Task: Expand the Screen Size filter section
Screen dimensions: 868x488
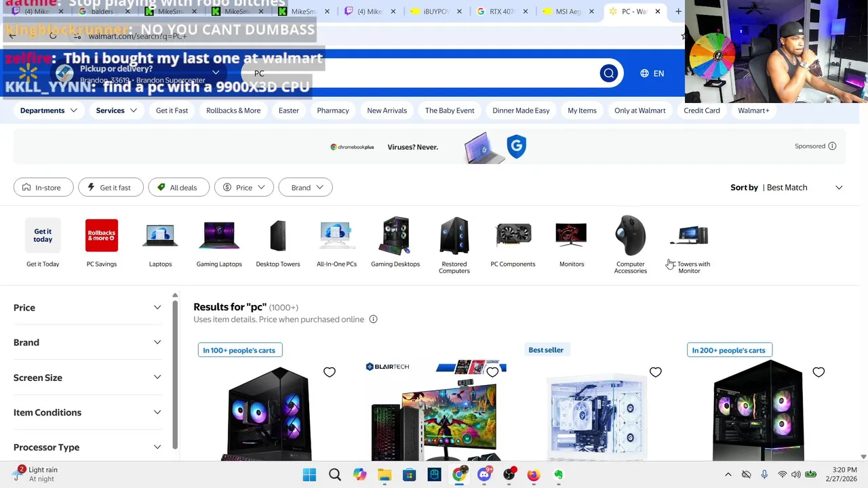Action: (87, 378)
